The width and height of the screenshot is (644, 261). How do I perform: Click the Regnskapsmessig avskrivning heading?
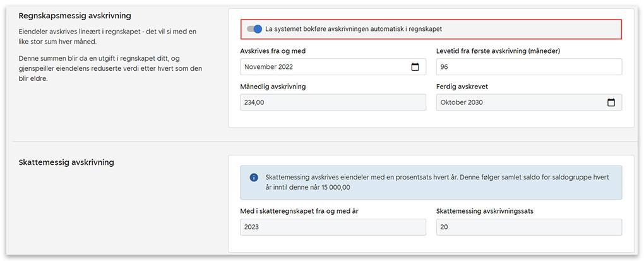pyautogui.click(x=80, y=15)
